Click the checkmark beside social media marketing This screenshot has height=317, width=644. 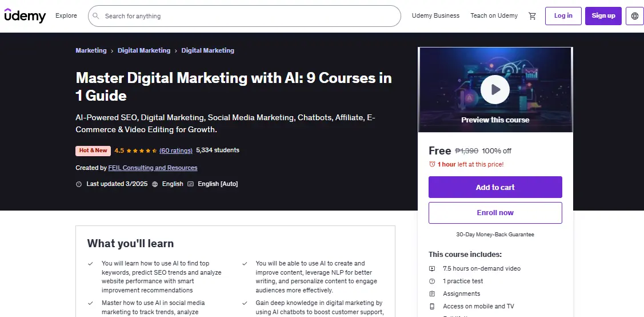[90, 303]
